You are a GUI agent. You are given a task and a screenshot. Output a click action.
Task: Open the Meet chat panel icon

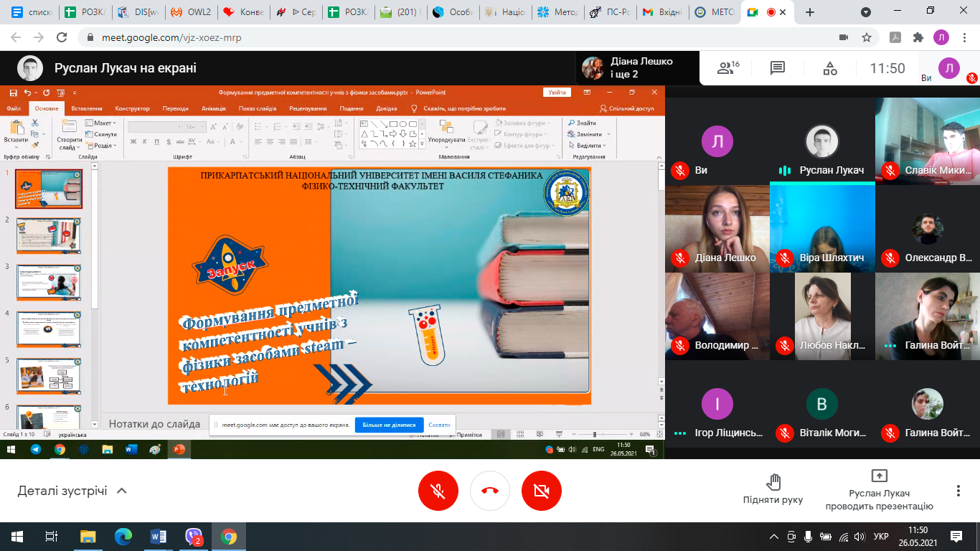point(778,68)
